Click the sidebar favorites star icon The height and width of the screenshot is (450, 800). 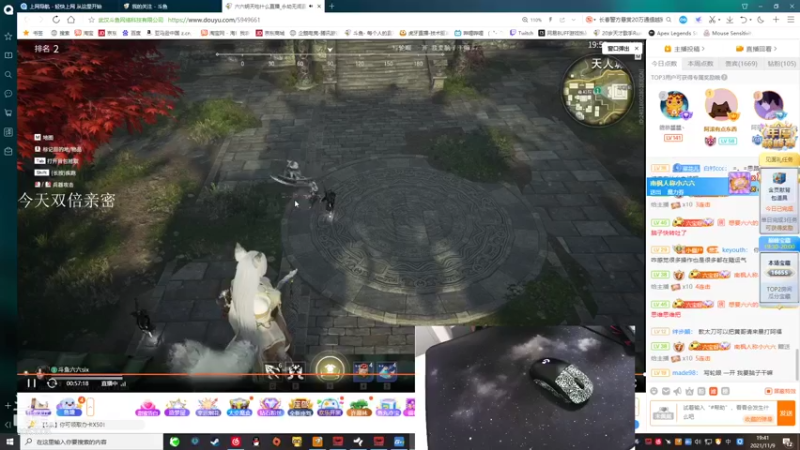(8, 36)
